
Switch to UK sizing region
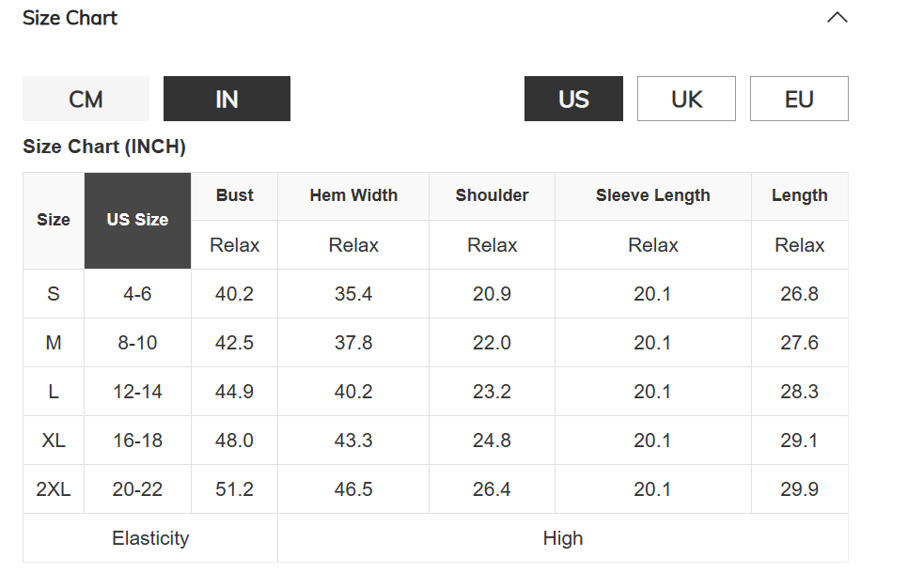click(686, 99)
